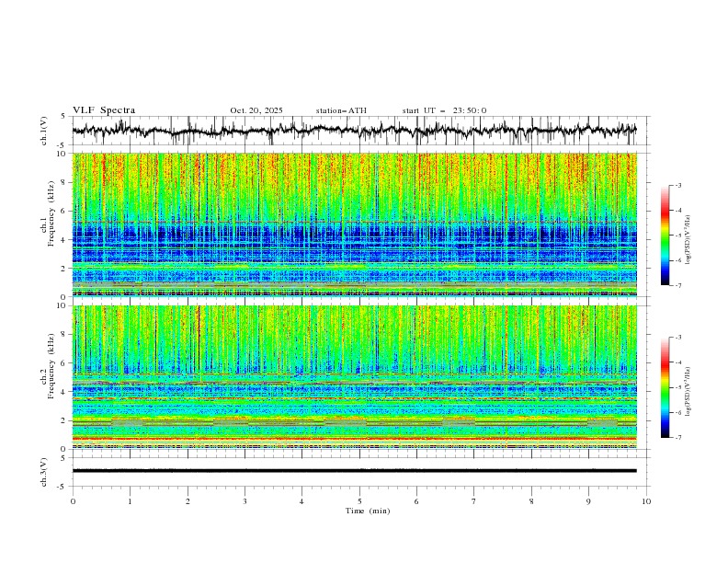Click the 'Time (min)' axis label

point(368,511)
